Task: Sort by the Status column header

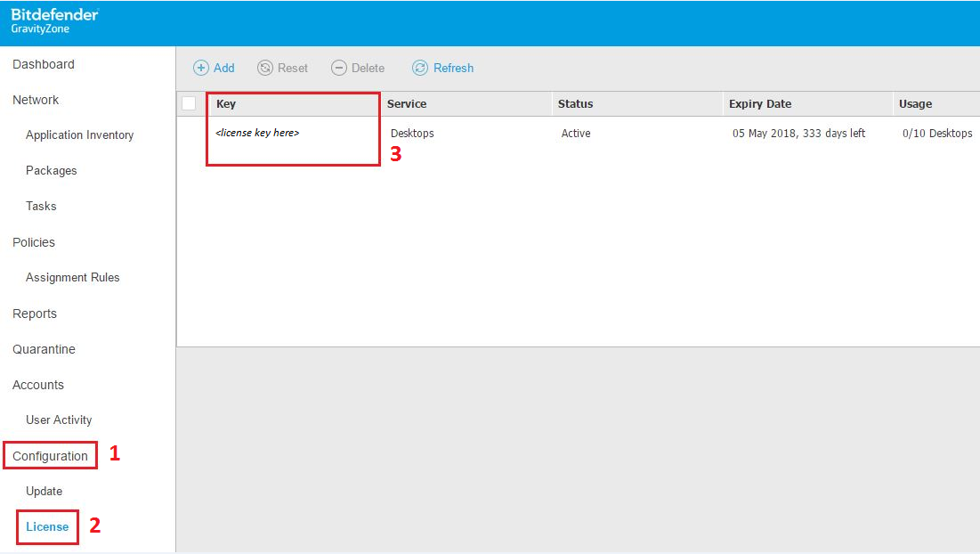Action: pyautogui.click(x=575, y=104)
